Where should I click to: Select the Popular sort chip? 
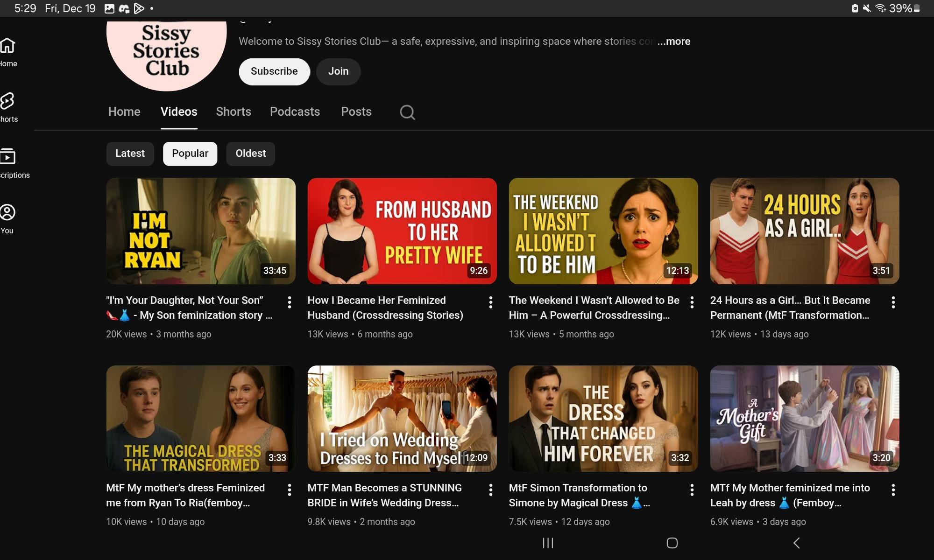(x=190, y=154)
